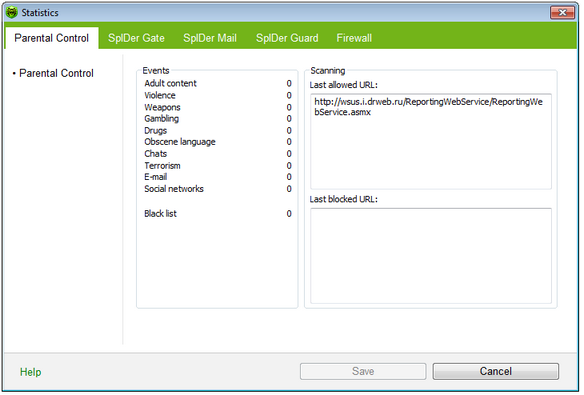Viewport: 584px width, 395px height.
Task: Close the Statistics window
Action: click(x=562, y=12)
